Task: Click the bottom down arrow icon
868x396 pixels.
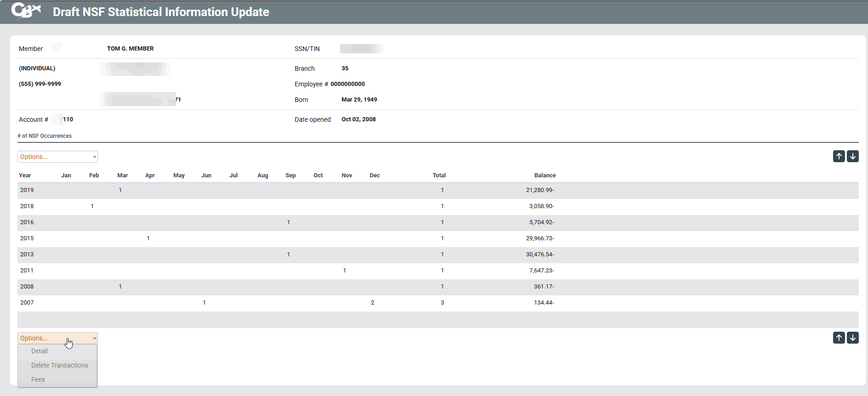Action: click(852, 338)
